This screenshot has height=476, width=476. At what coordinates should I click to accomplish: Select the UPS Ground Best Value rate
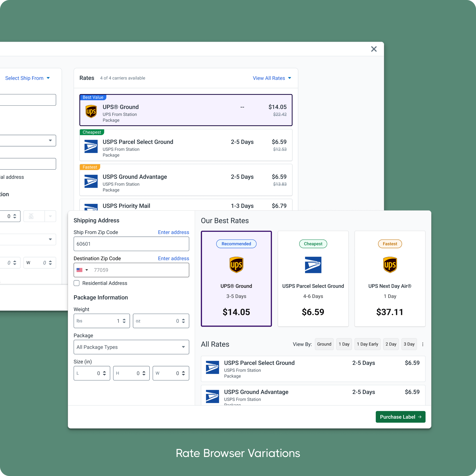coord(186,110)
